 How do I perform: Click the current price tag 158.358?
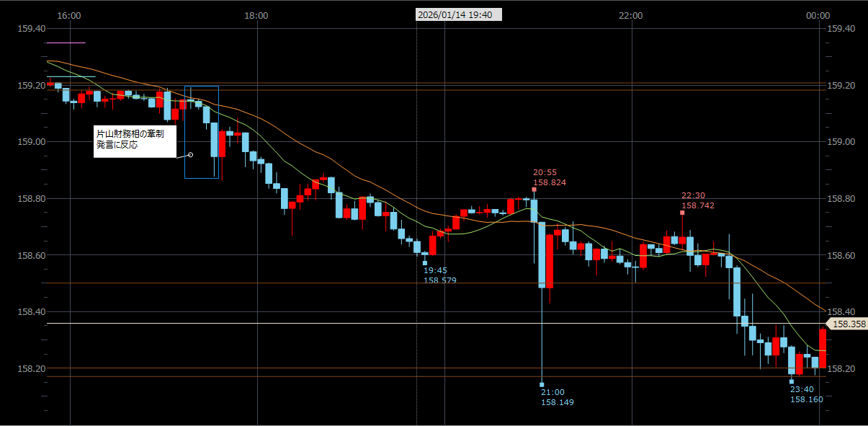[x=848, y=324]
